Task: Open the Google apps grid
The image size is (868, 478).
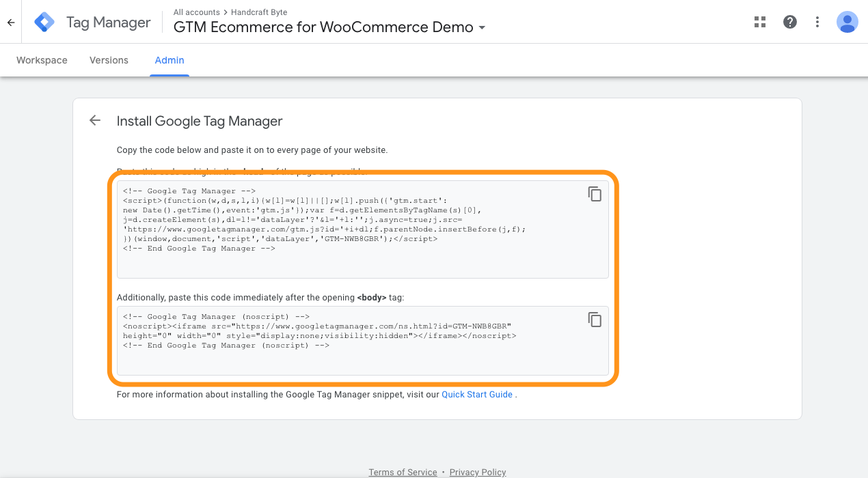Action: pos(759,21)
